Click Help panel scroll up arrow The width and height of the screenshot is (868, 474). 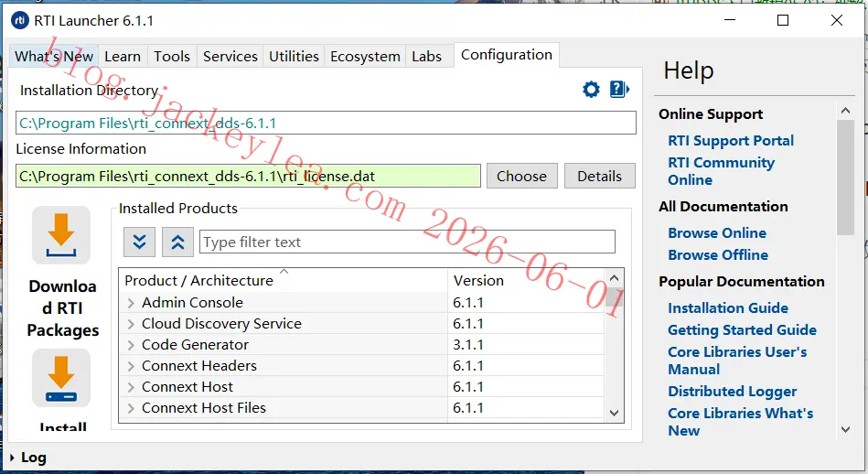[x=845, y=111]
